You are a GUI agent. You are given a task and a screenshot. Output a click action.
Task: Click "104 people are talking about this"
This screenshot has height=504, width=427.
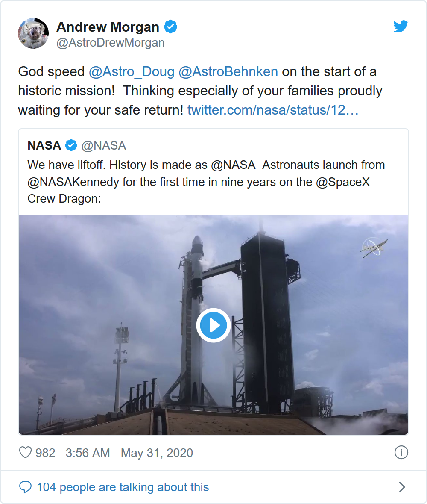pos(123,487)
